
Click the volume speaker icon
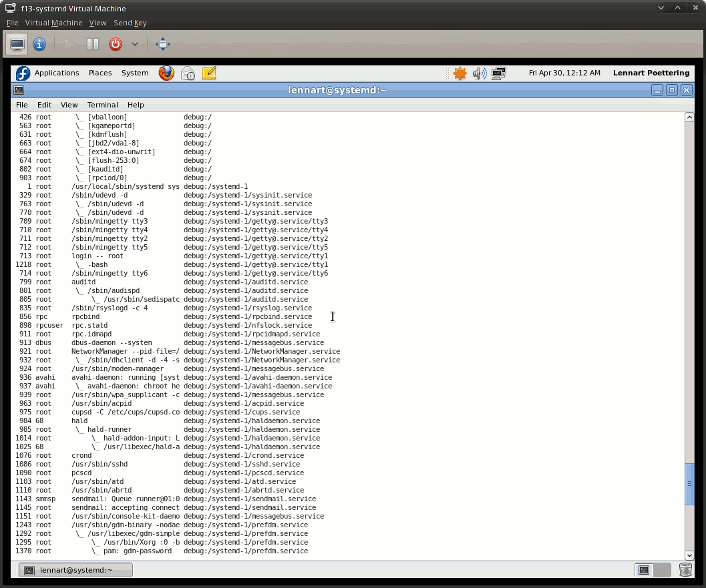(x=479, y=73)
